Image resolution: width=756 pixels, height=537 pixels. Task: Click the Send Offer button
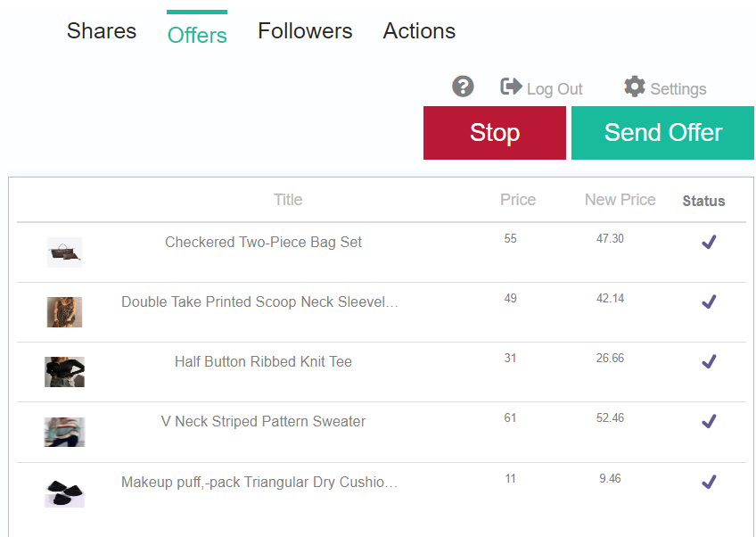click(x=662, y=133)
